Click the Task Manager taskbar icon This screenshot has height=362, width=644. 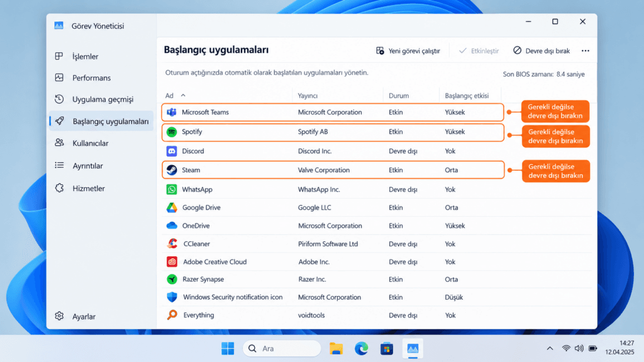pos(413,348)
